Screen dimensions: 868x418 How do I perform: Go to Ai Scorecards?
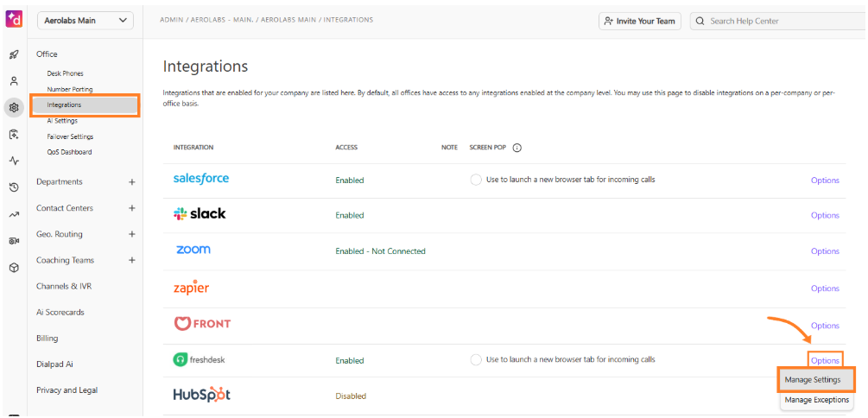pyautogui.click(x=60, y=313)
